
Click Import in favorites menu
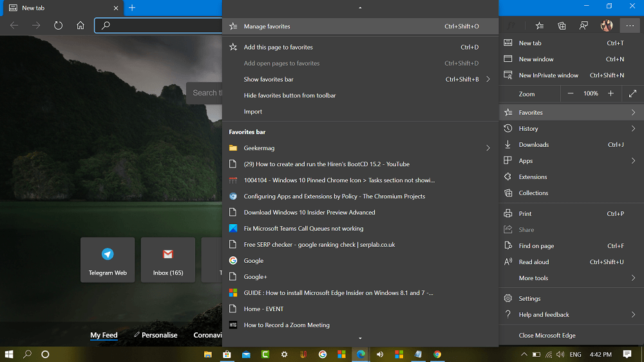pyautogui.click(x=360, y=111)
